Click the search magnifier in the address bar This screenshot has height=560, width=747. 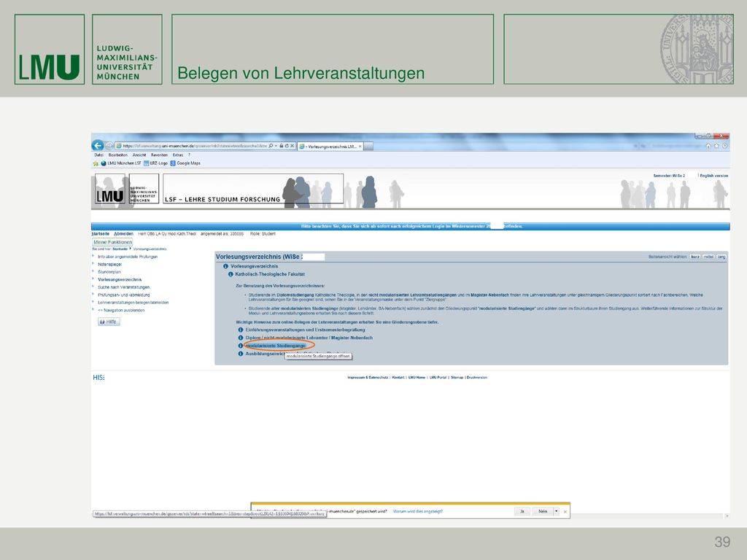coord(271,146)
